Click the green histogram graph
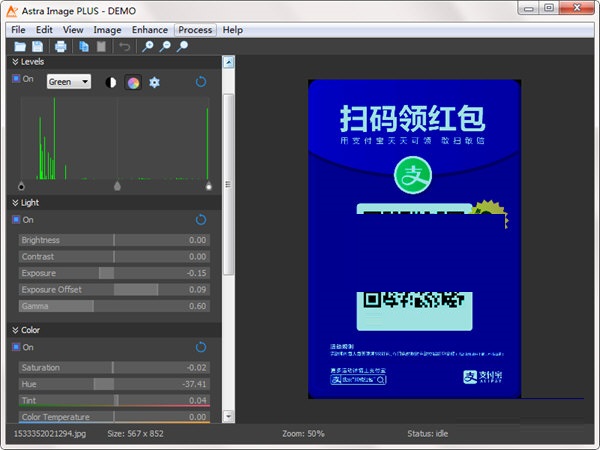The image size is (600, 450). point(115,139)
